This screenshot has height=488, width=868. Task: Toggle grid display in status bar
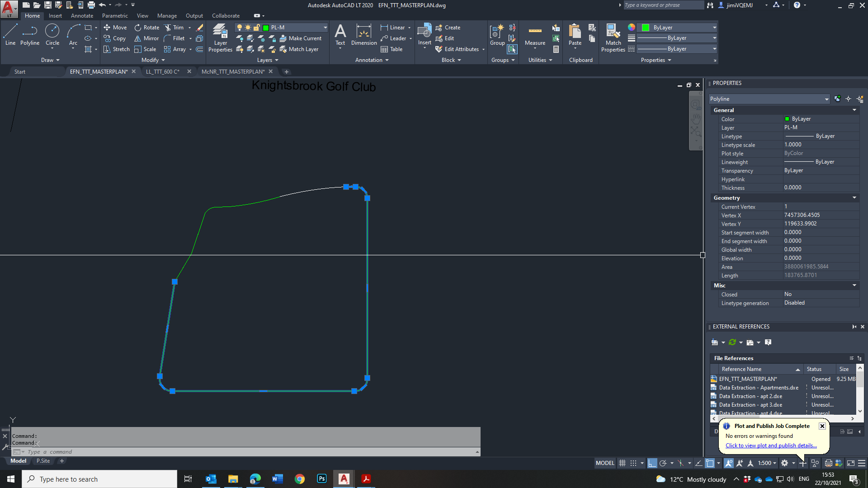(x=623, y=463)
